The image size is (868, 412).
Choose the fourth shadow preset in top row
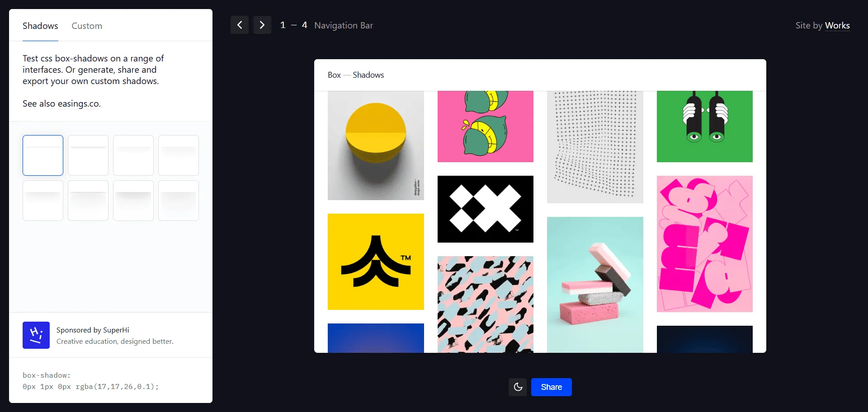pos(179,155)
